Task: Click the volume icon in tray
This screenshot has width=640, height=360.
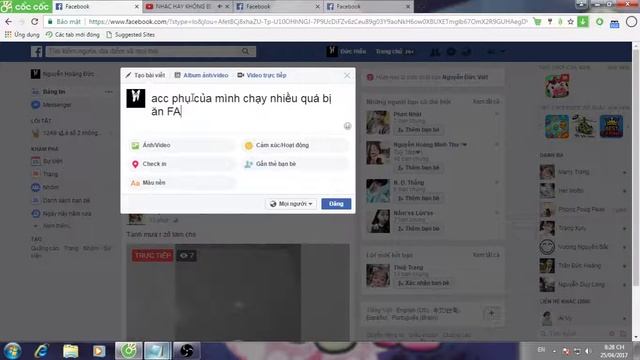Action: [588, 351]
